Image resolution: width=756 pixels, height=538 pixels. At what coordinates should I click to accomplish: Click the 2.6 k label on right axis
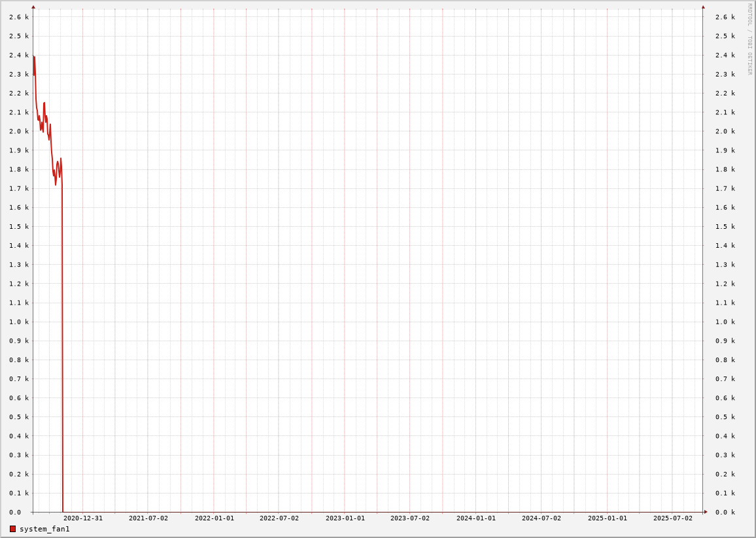pyautogui.click(x=725, y=17)
